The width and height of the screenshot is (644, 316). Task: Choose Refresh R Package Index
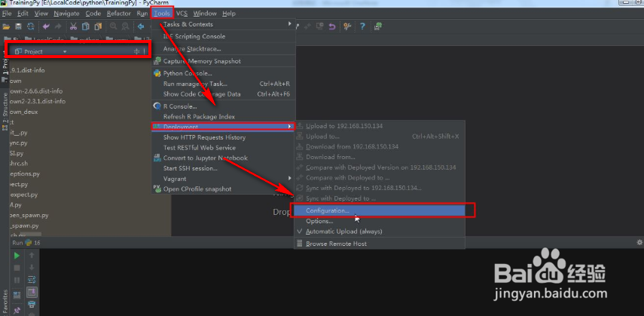point(224,116)
